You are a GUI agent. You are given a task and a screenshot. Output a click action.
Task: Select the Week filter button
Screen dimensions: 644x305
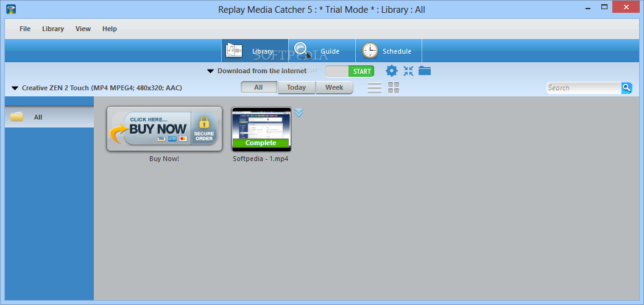[x=334, y=88]
